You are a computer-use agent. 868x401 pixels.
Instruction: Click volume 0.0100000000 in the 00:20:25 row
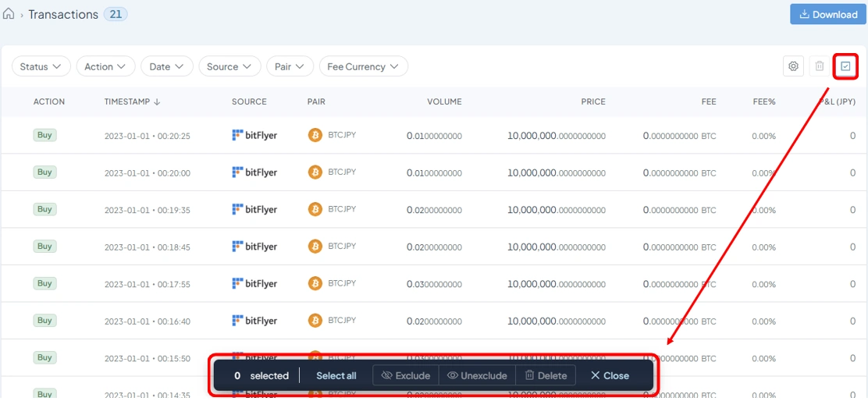point(434,136)
